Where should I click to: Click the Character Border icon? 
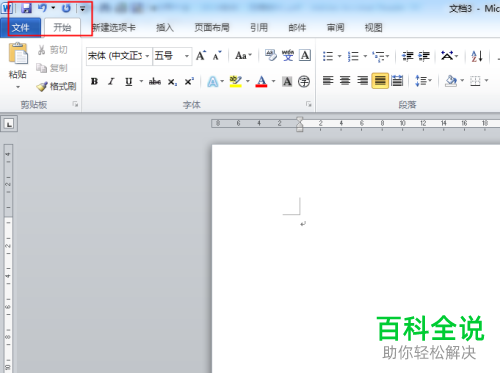(x=305, y=56)
